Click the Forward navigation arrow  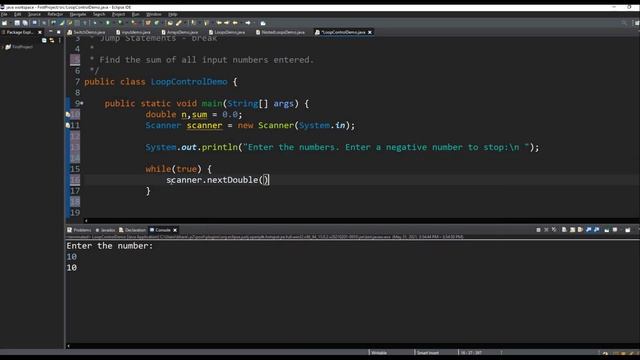click(248, 23)
